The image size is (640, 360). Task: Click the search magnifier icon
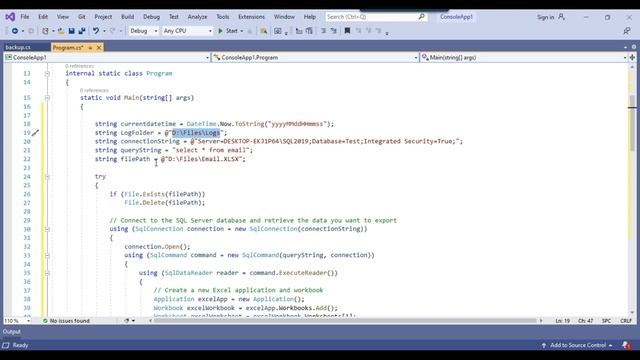[x=421, y=17]
